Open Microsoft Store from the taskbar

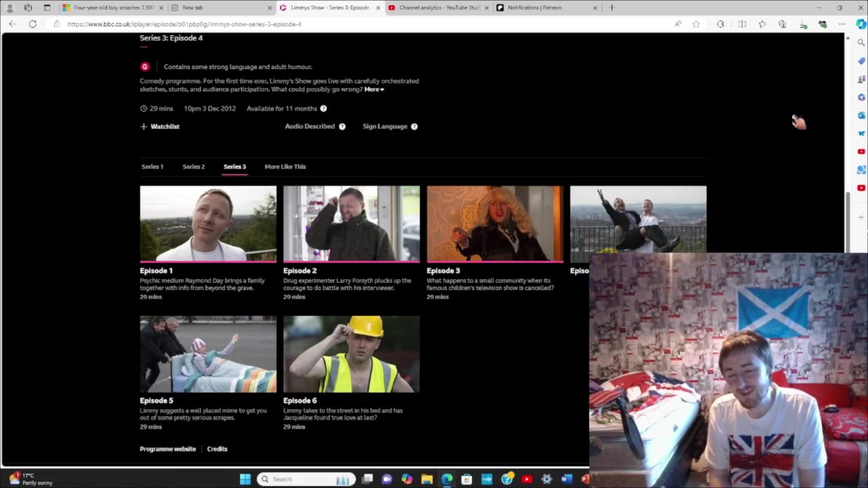[x=467, y=479]
